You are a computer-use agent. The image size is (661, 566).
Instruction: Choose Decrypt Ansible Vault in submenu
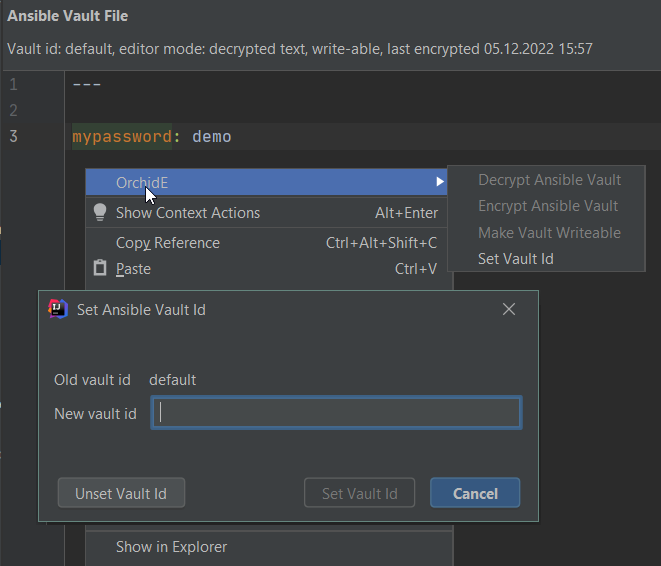[x=549, y=180]
